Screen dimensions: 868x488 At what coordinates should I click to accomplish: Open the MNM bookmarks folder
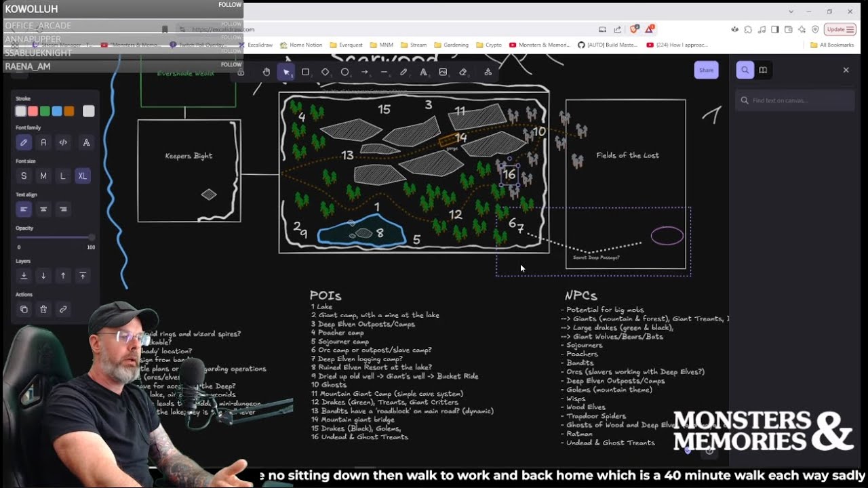[382, 45]
